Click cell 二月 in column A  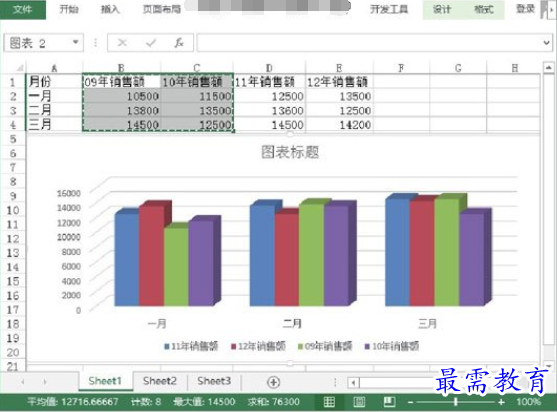54,110
